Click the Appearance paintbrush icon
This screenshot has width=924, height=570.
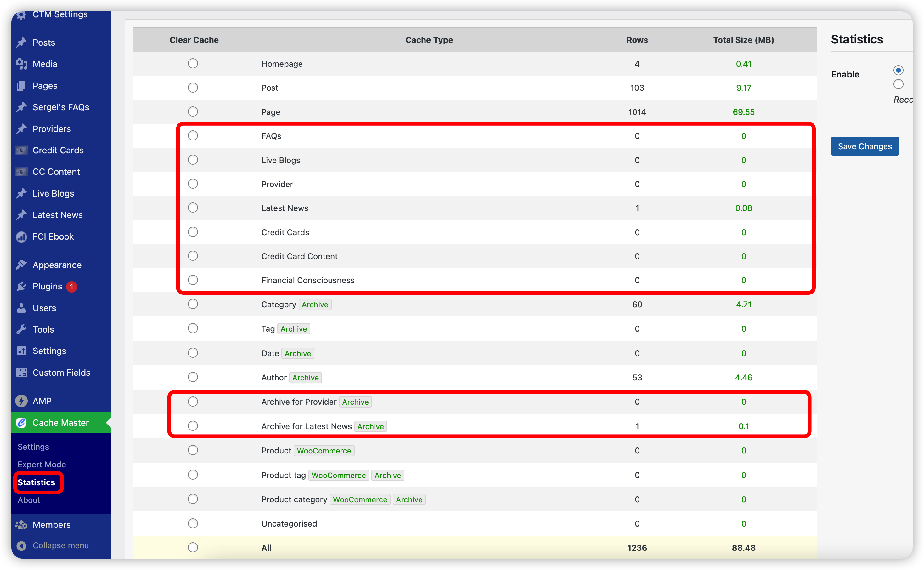[x=21, y=265]
